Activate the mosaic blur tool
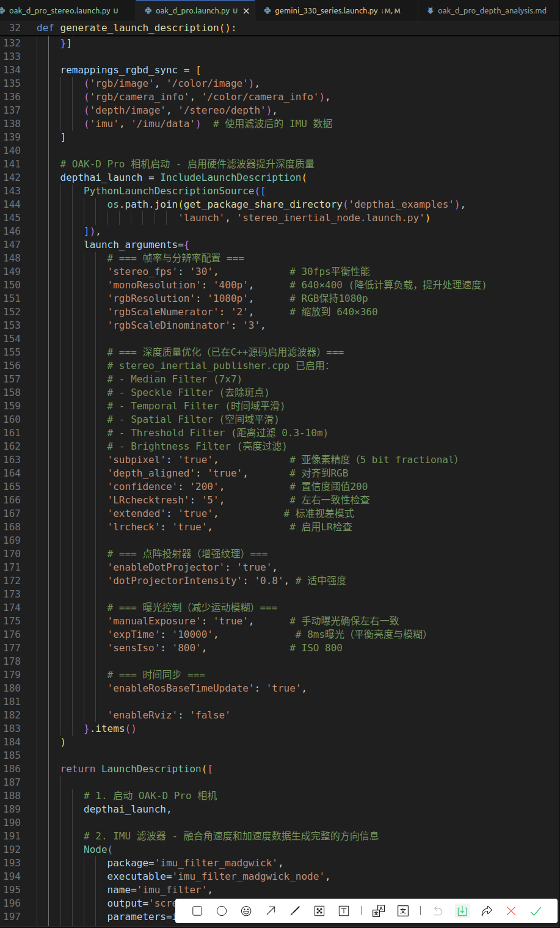Image resolution: width=560 pixels, height=928 pixels. click(319, 911)
